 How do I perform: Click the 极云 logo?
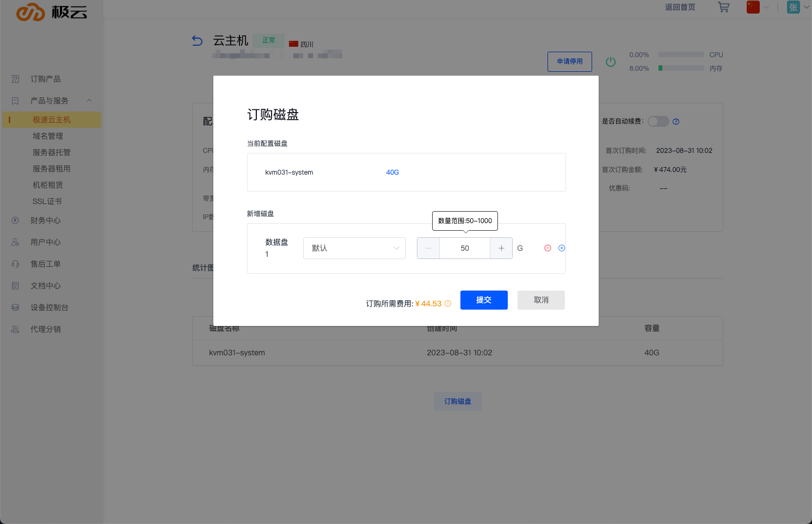click(52, 12)
